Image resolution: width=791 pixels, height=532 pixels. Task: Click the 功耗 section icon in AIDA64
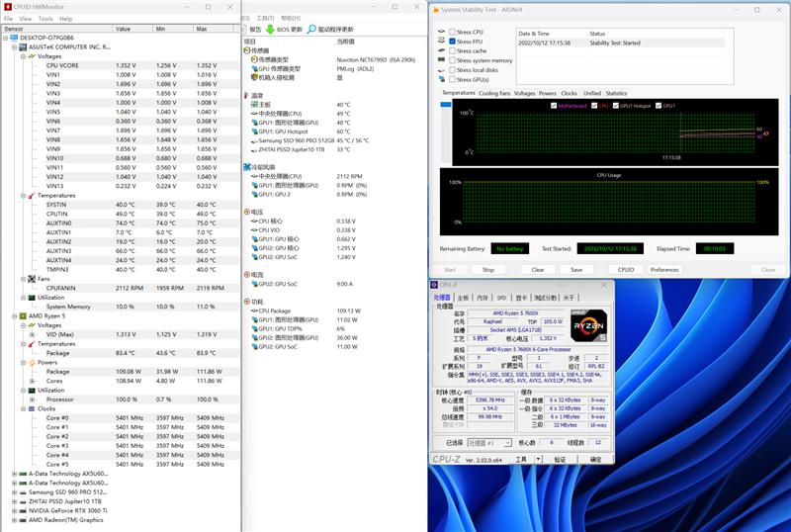tap(247, 302)
